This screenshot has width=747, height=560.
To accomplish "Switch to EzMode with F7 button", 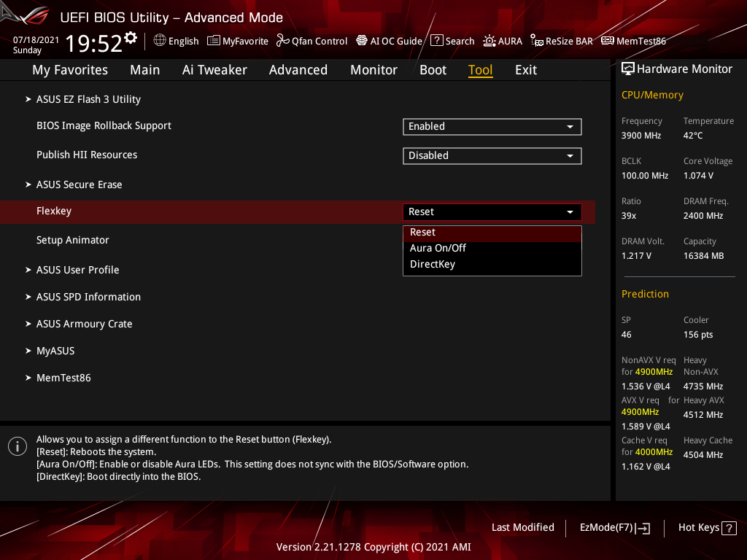I will [x=614, y=527].
